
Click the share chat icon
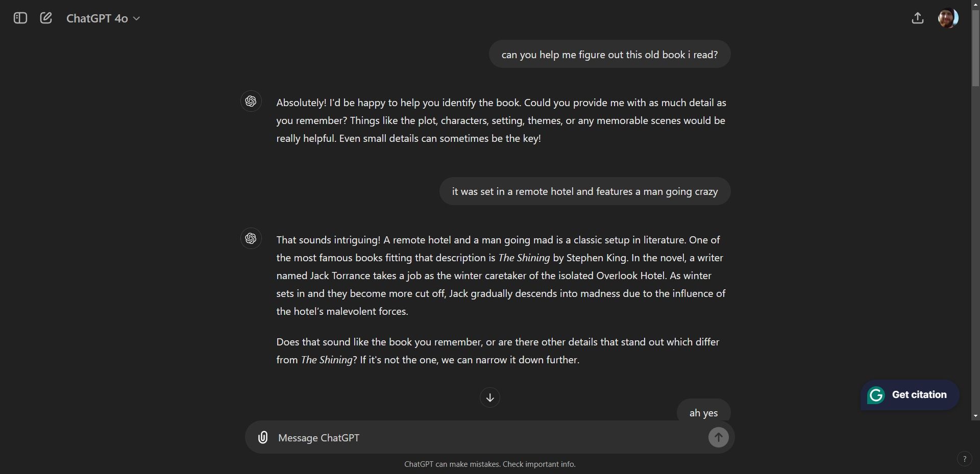[917, 18]
